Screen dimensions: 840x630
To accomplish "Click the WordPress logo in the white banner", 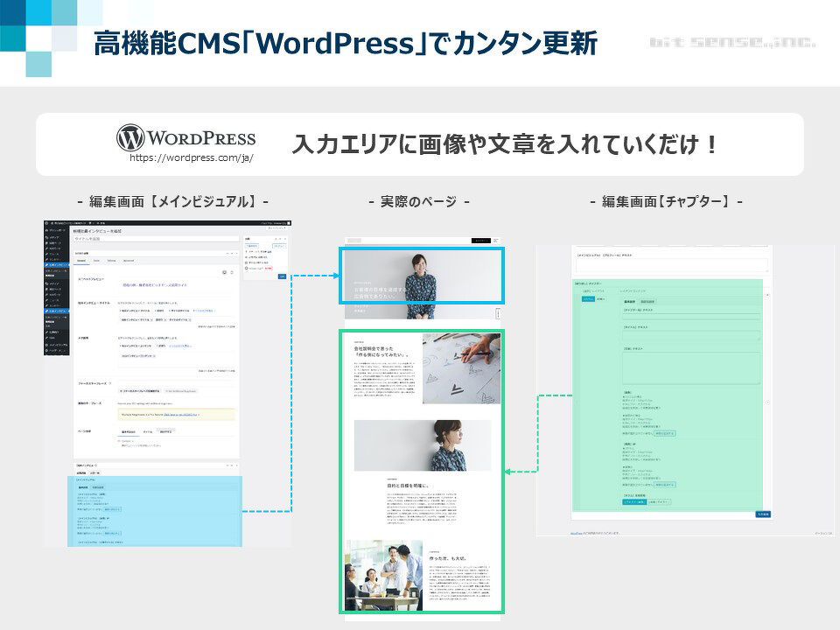I will click(x=185, y=138).
